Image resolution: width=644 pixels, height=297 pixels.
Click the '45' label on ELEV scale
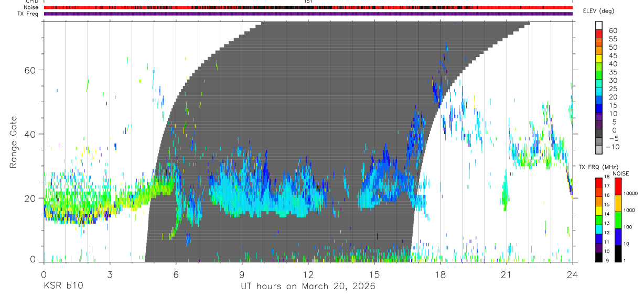tap(613, 56)
